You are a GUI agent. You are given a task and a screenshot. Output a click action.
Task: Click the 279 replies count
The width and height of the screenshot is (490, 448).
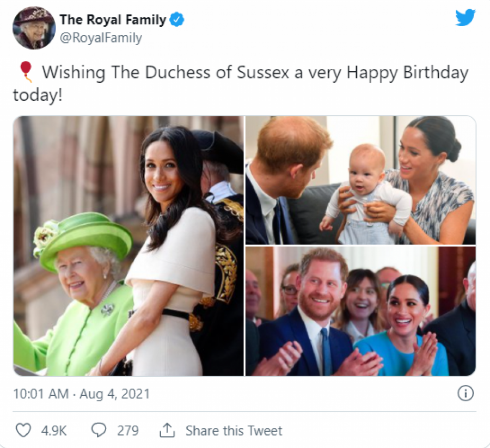[128, 431]
